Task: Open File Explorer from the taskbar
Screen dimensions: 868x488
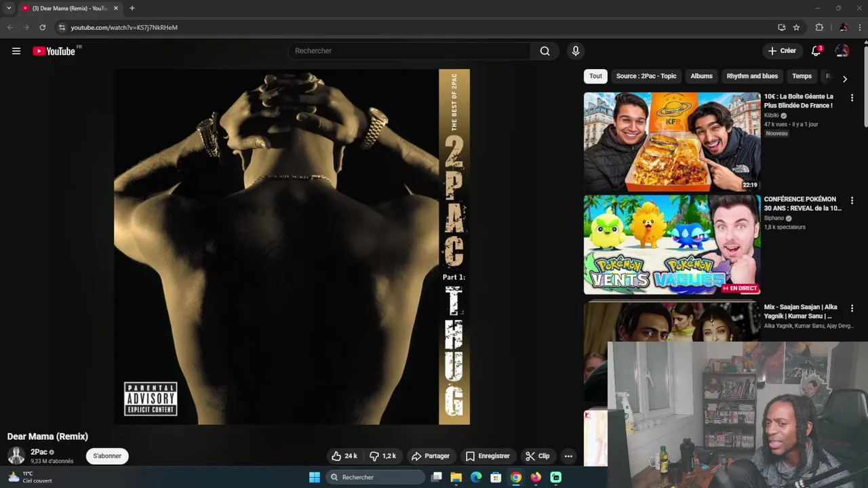Action: [x=456, y=477]
